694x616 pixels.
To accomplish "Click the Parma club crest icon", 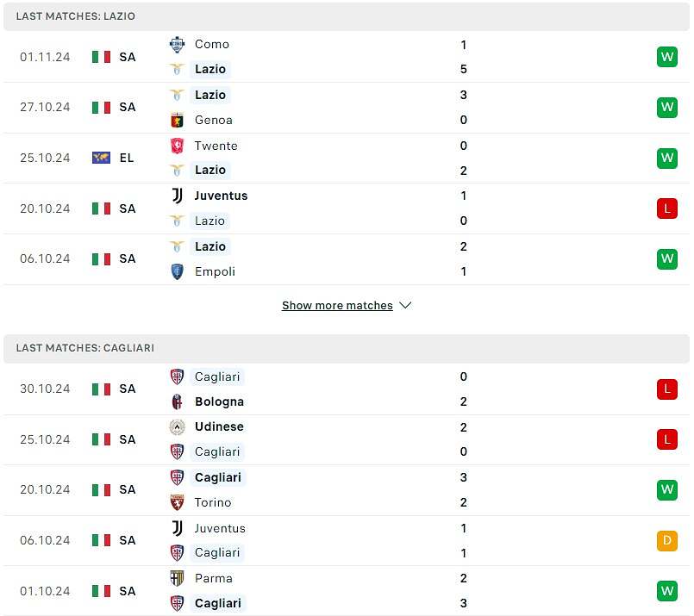I will (x=177, y=578).
